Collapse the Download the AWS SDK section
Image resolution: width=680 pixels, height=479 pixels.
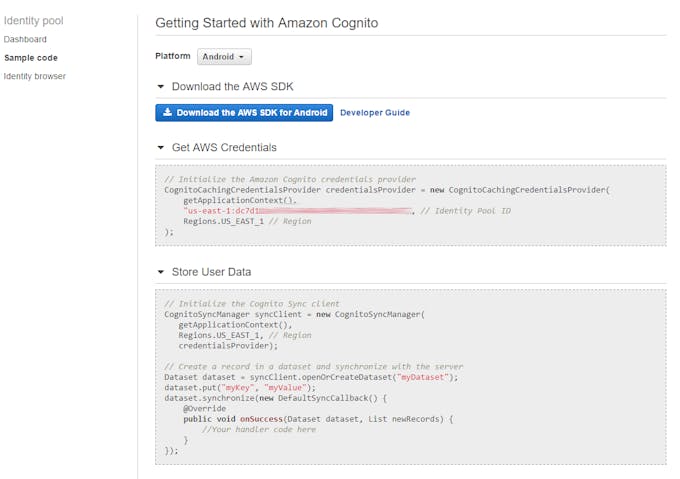click(160, 87)
